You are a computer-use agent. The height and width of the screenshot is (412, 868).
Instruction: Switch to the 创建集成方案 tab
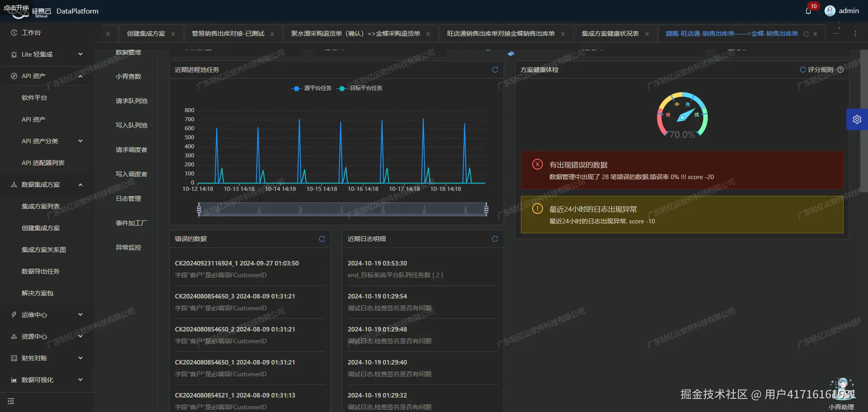point(146,34)
